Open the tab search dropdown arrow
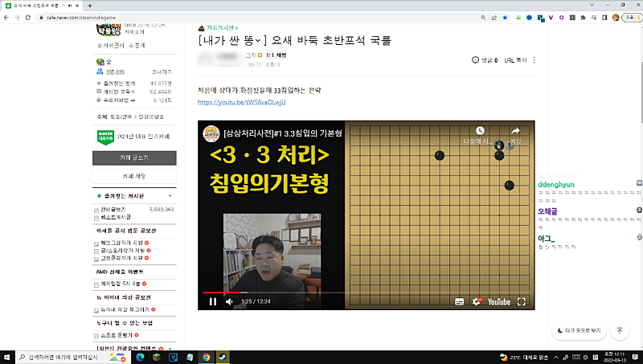 pyautogui.click(x=592, y=6)
